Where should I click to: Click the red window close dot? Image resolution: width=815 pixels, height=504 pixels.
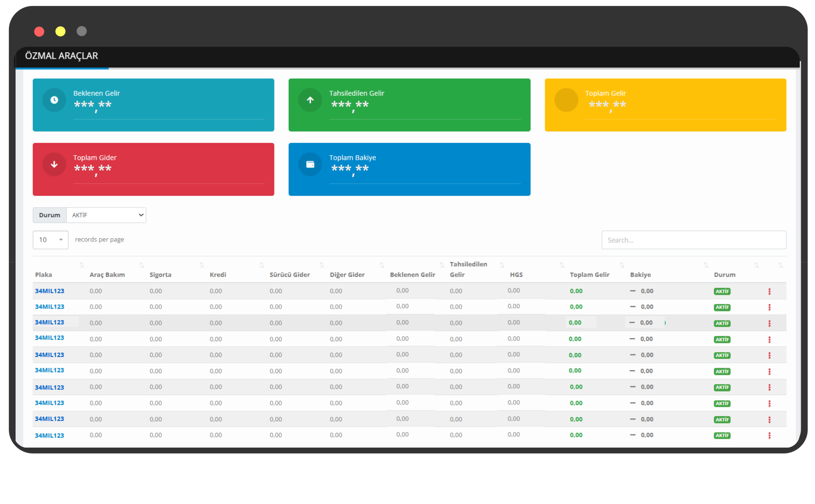[39, 32]
